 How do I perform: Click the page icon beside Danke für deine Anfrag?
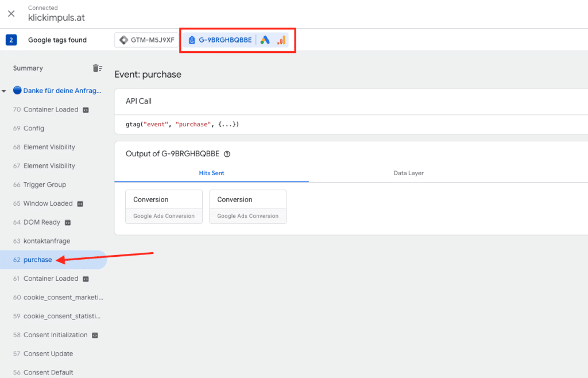coord(17,90)
